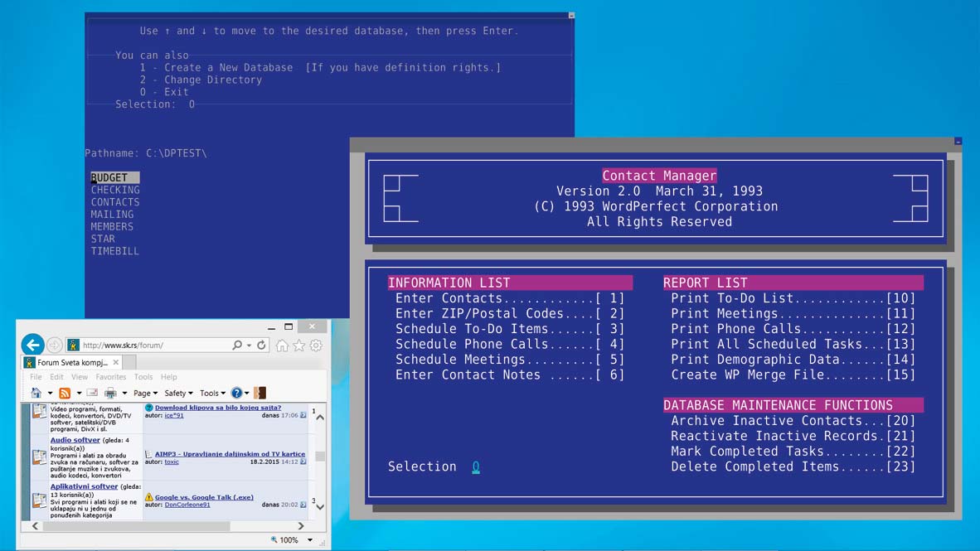Screen dimensions: 980x551
Task: Click the vertical scrollbar up arrow
Action: [320, 417]
